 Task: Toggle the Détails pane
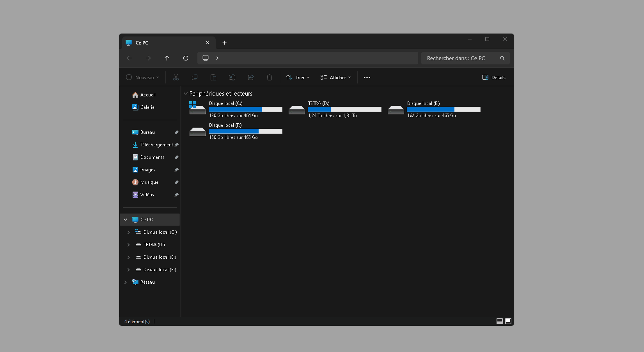coord(494,77)
